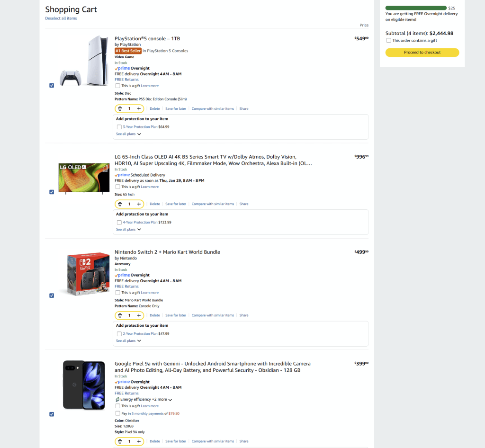Click trash icon for PlayStation 5 console
The width and height of the screenshot is (485, 448).
click(x=120, y=109)
